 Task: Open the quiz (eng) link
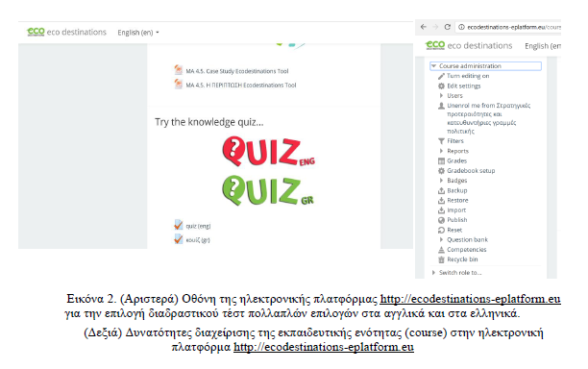pyautogui.click(x=198, y=226)
